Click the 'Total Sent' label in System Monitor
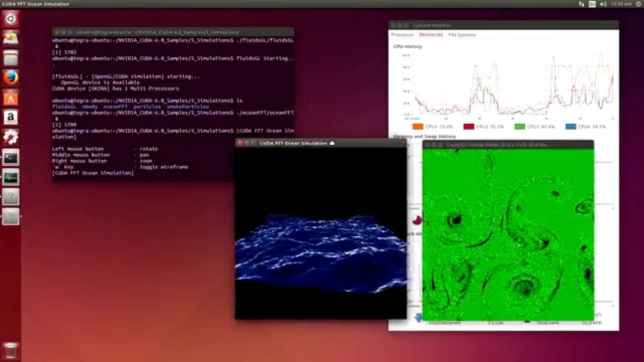Screen dimensions: 644x362 tap(547, 323)
